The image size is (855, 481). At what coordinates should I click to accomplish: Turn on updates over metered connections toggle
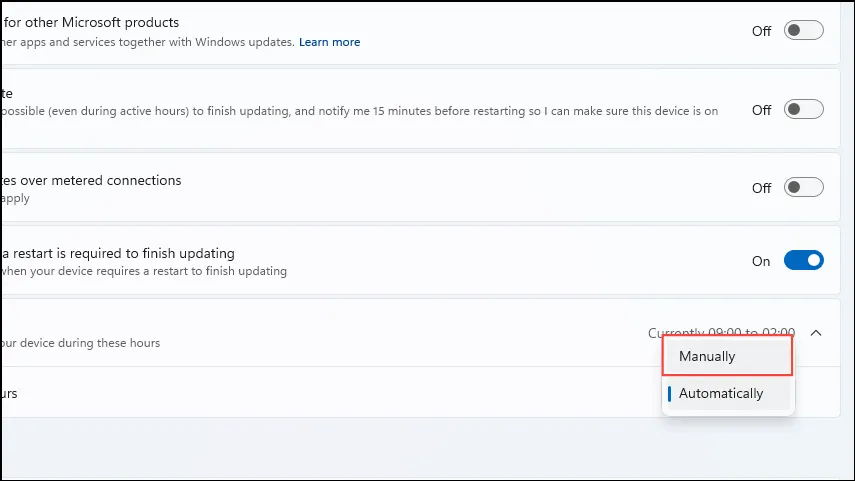coord(803,188)
